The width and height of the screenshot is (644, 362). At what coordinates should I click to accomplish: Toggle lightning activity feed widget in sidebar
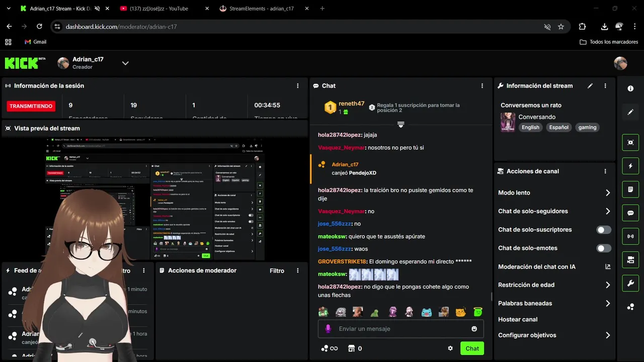(x=630, y=166)
